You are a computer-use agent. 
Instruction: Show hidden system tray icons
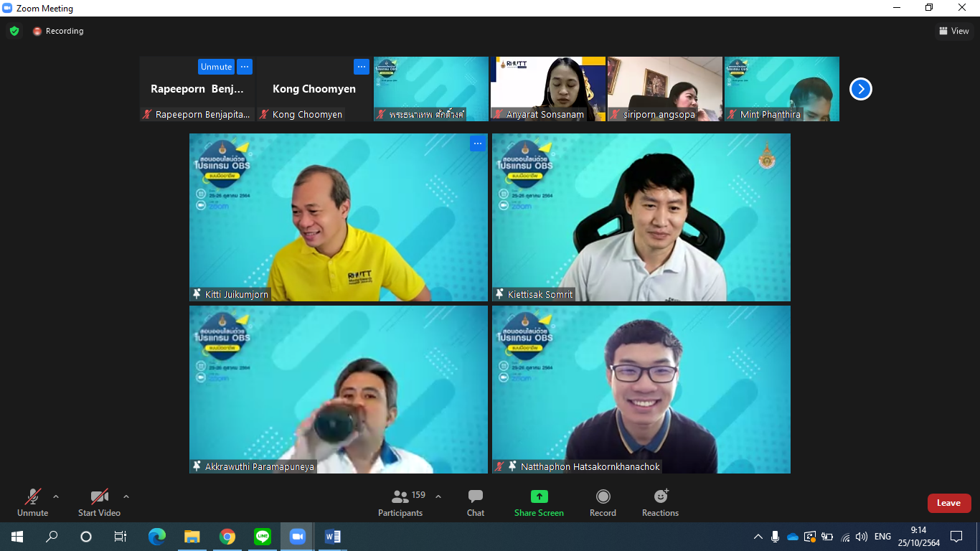point(758,537)
